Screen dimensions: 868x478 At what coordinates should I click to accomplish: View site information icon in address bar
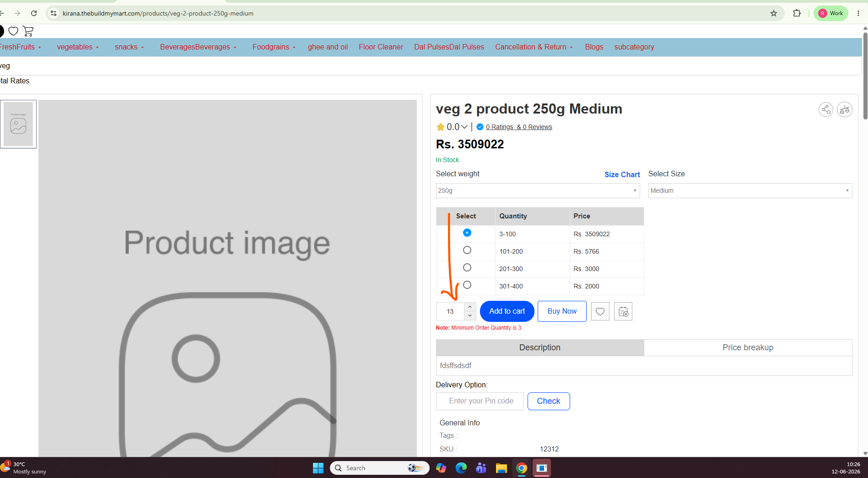pos(54,13)
